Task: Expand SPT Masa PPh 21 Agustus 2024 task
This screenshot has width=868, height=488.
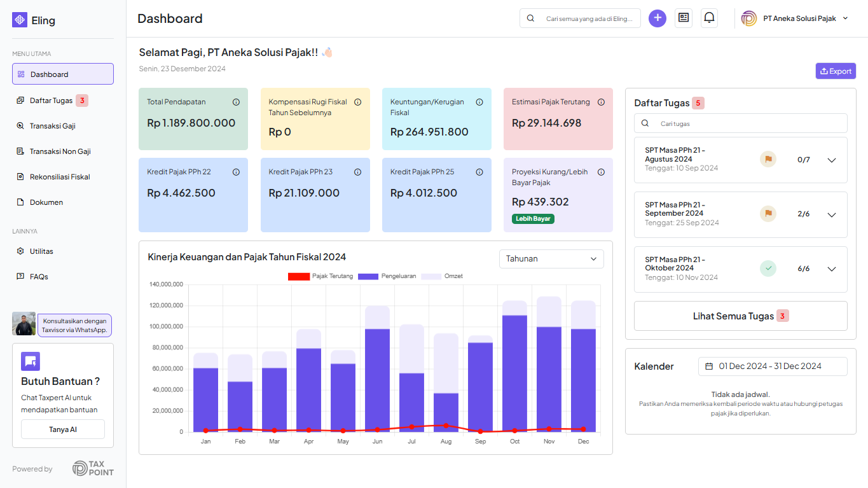Action: pos(832,160)
